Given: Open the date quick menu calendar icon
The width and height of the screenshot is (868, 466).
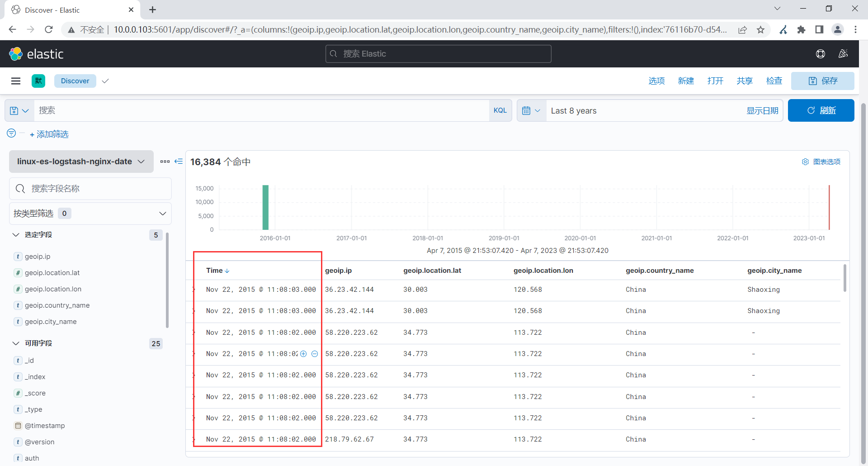Looking at the screenshot, I should pyautogui.click(x=531, y=110).
